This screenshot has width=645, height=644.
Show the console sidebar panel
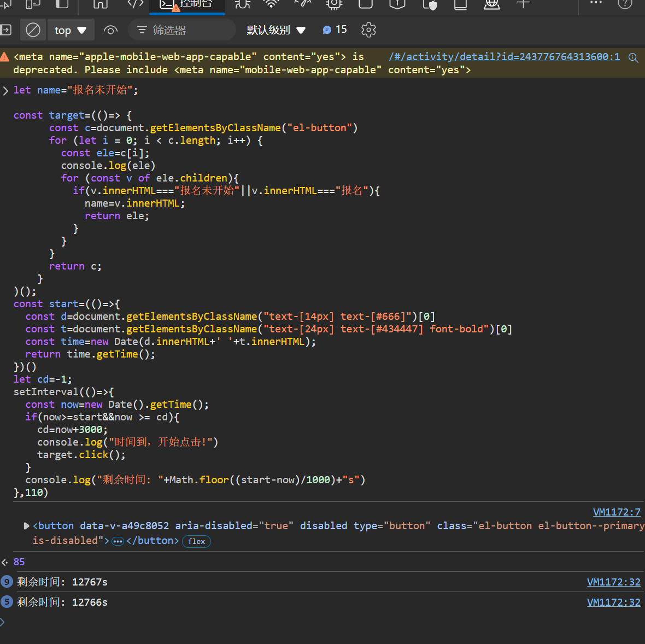point(6,30)
